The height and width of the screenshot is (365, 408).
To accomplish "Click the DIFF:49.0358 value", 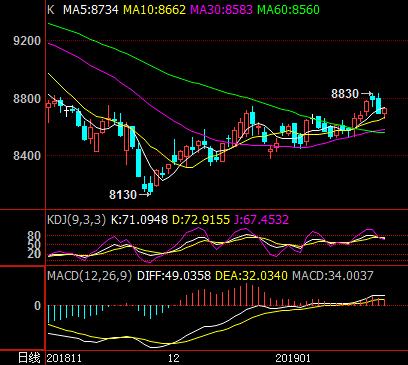I will coord(174,276).
